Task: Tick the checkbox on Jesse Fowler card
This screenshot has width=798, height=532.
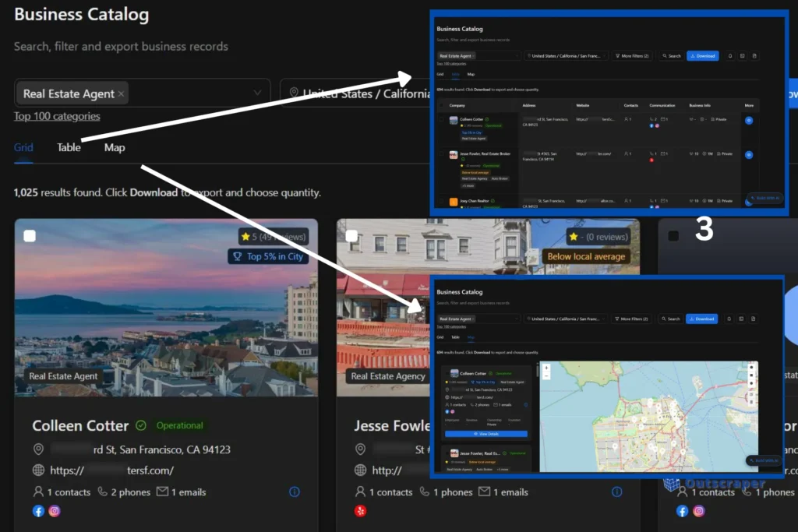Action: (351, 236)
